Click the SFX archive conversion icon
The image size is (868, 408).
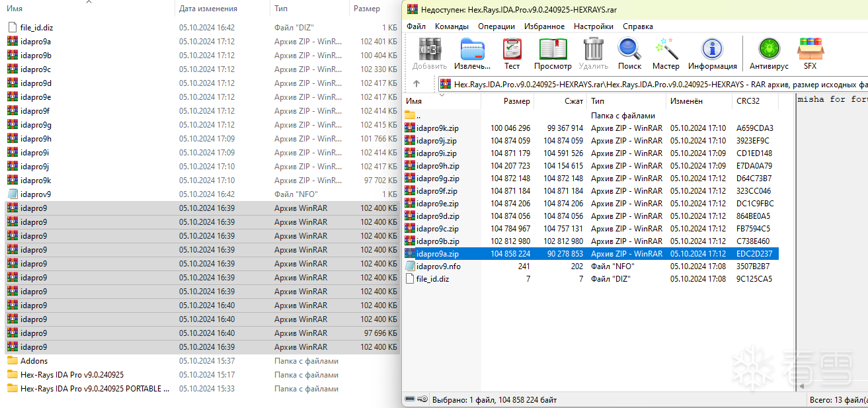[810, 50]
